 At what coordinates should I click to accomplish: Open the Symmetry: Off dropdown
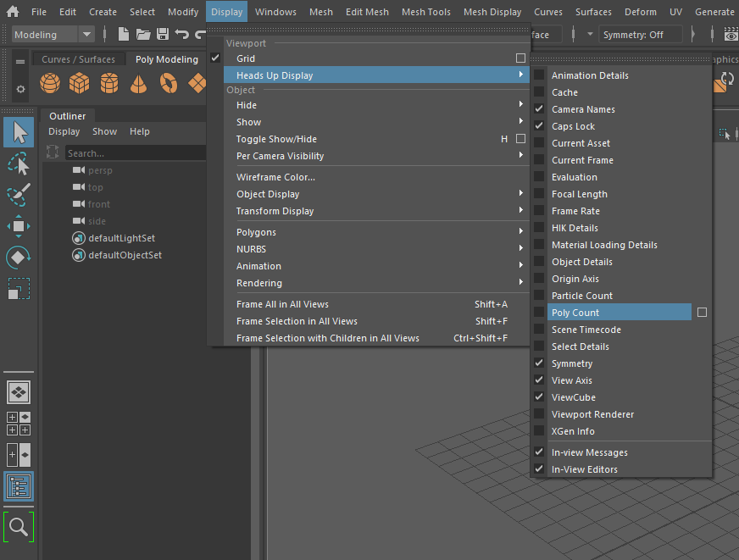tap(641, 34)
